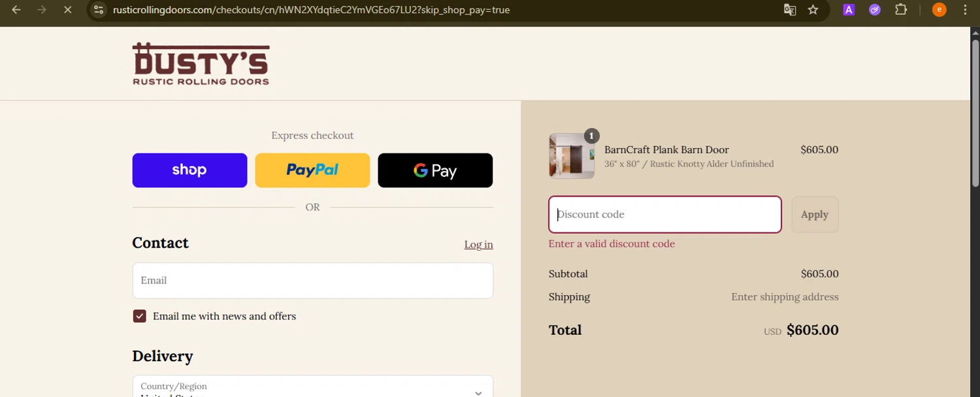Screen dimensions: 980x397
Task: Click the 'Subtotal' label
Action: [568, 274]
